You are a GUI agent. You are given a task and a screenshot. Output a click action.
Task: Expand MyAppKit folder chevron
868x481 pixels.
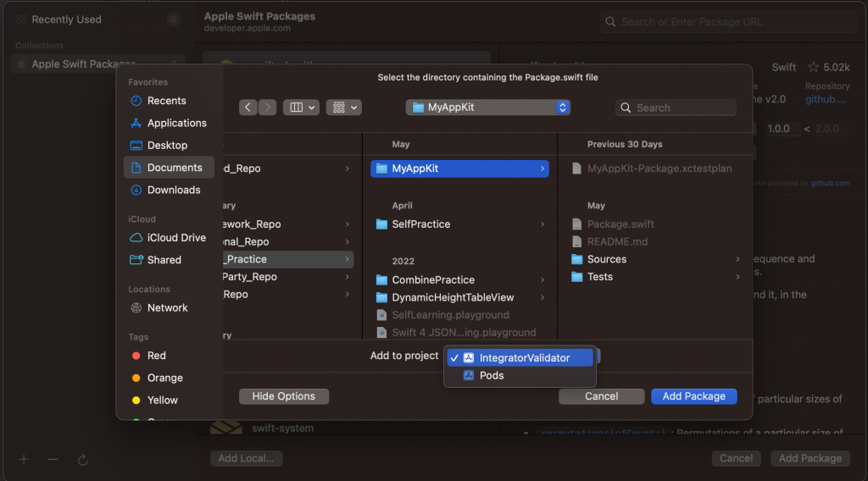pyautogui.click(x=542, y=169)
